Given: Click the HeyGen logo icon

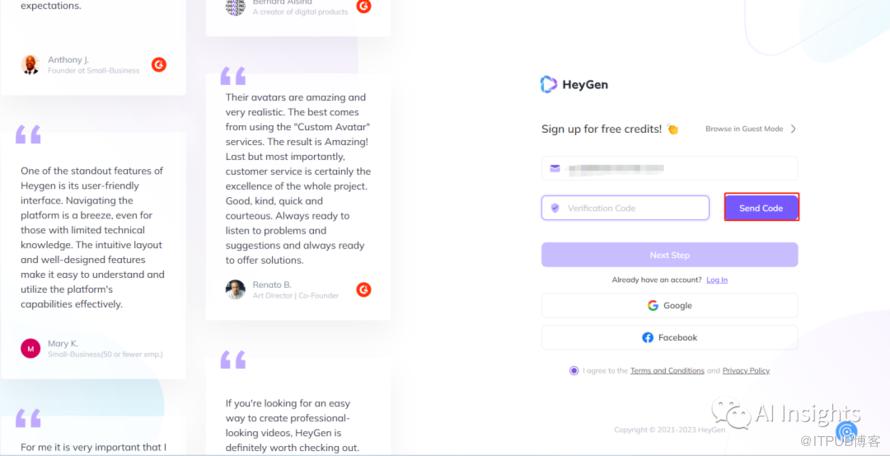Looking at the screenshot, I should point(548,85).
